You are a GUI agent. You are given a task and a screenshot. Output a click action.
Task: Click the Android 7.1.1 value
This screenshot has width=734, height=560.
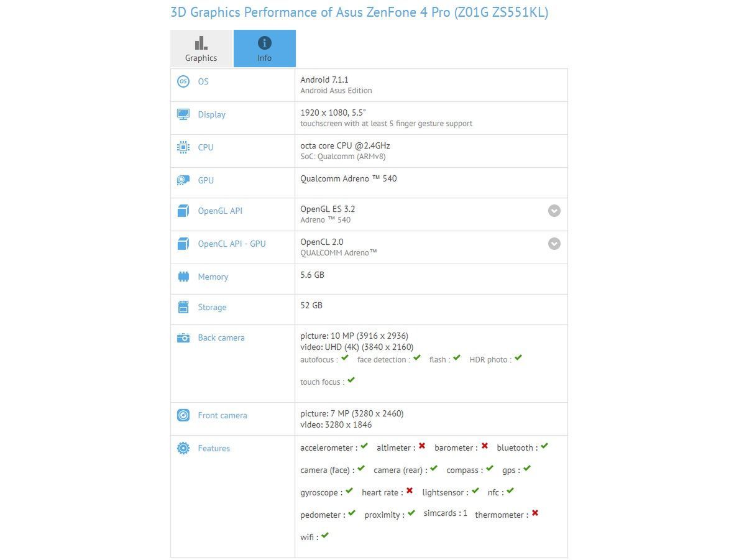[324, 80]
